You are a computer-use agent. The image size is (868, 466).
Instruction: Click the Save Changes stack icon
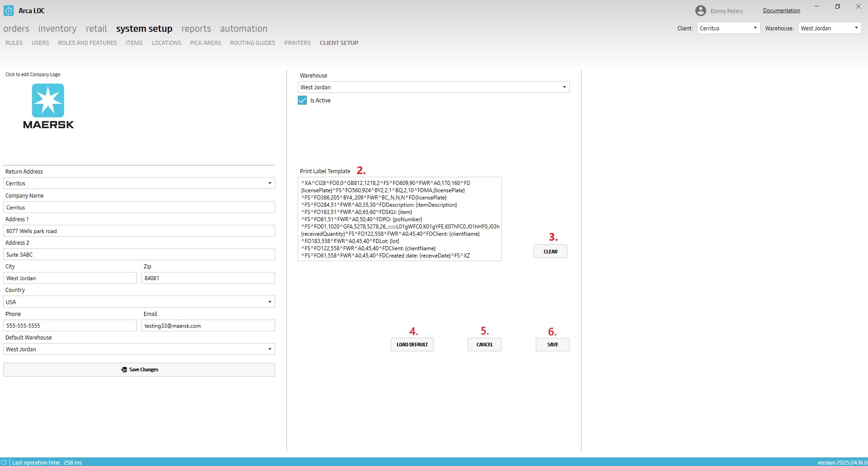[x=124, y=369]
